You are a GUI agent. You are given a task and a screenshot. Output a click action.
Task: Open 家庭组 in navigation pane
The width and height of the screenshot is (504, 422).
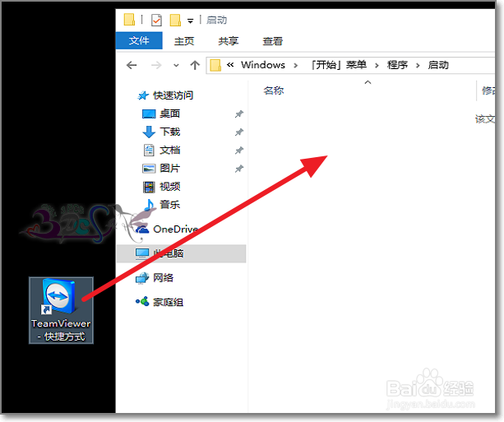point(168,303)
